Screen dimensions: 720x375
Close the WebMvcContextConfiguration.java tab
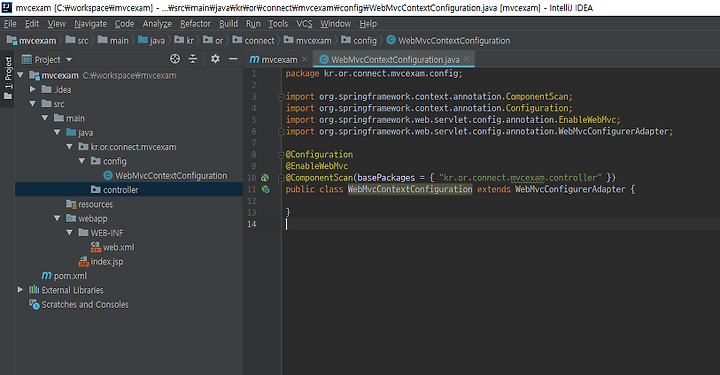pos(467,59)
